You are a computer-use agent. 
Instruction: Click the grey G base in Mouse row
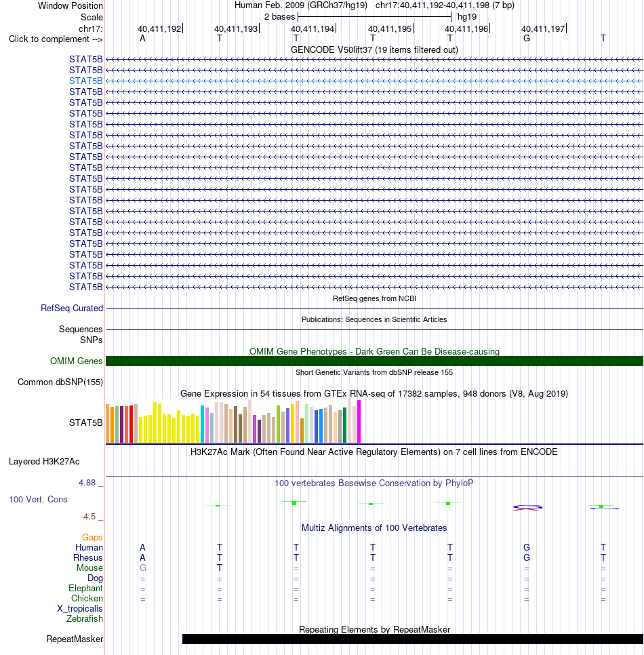pyautogui.click(x=143, y=568)
